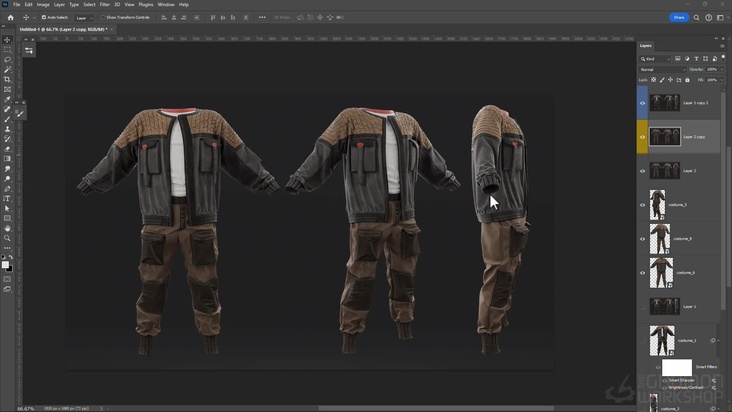Select the Dodge tool
The width and height of the screenshot is (732, 412).
(x=7, y=179)
